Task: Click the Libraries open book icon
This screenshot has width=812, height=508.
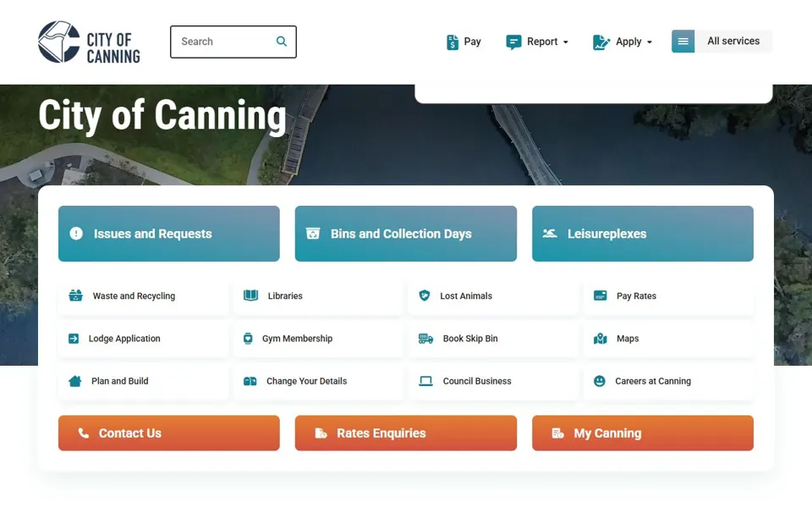Action: pyautogui.click(x=250, y=295)
